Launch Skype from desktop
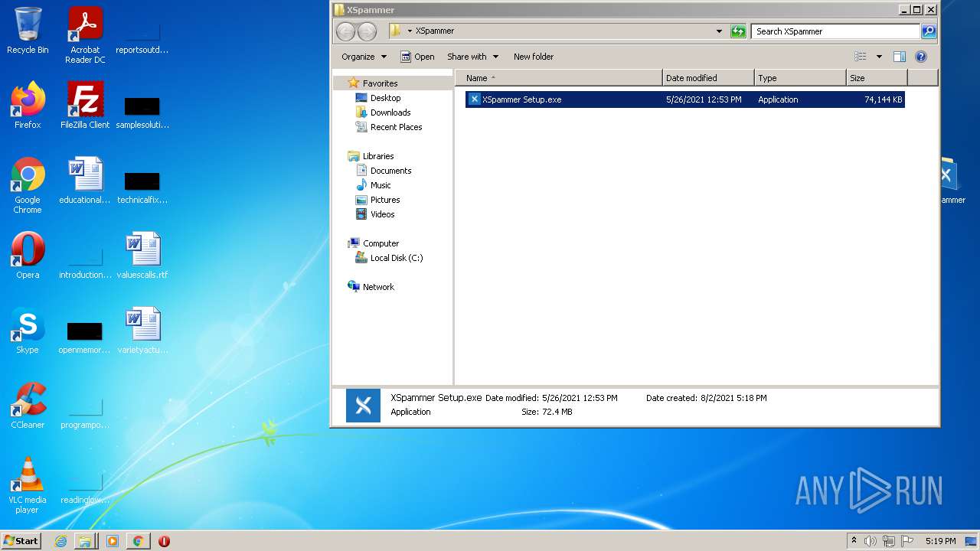 (28, 331)
